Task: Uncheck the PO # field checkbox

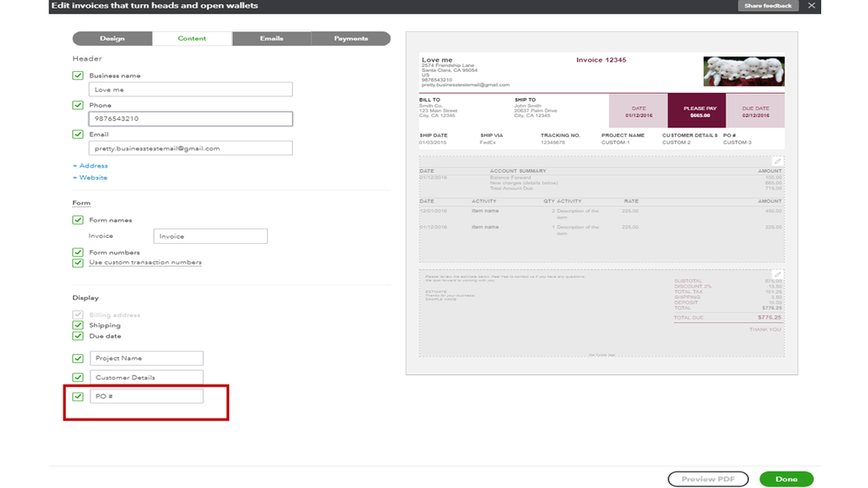Action: (x=78, y=396)
